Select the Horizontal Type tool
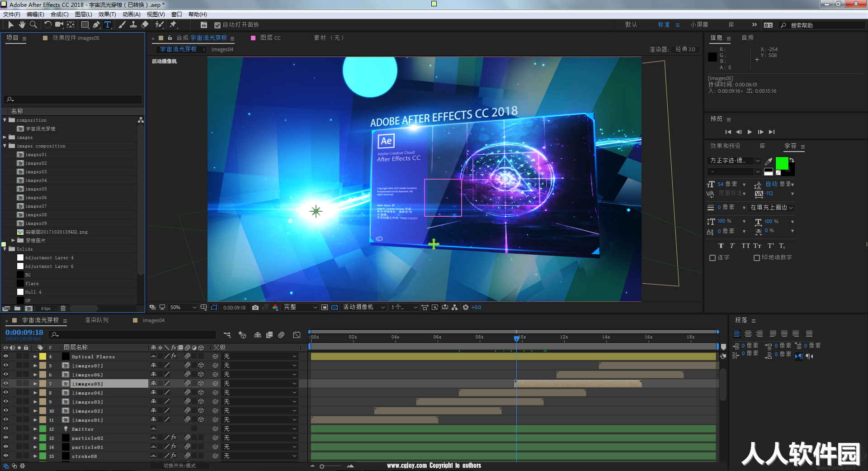 (108, 25)
